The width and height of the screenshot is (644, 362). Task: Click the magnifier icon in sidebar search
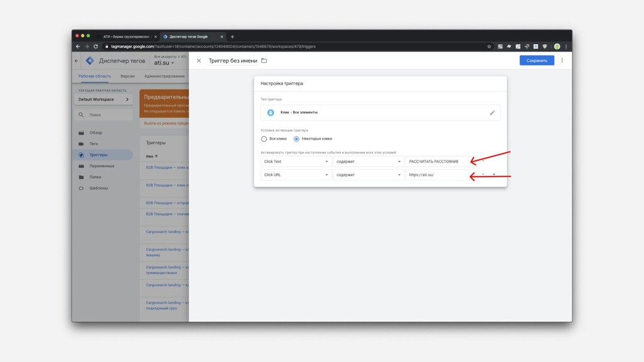tap(81, 115)
